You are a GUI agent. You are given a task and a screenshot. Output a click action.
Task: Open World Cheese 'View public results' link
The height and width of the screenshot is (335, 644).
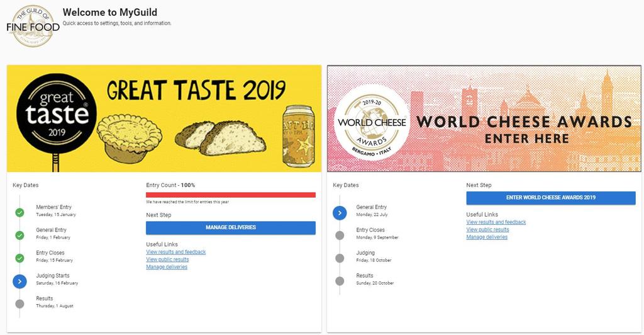(487, 229)
